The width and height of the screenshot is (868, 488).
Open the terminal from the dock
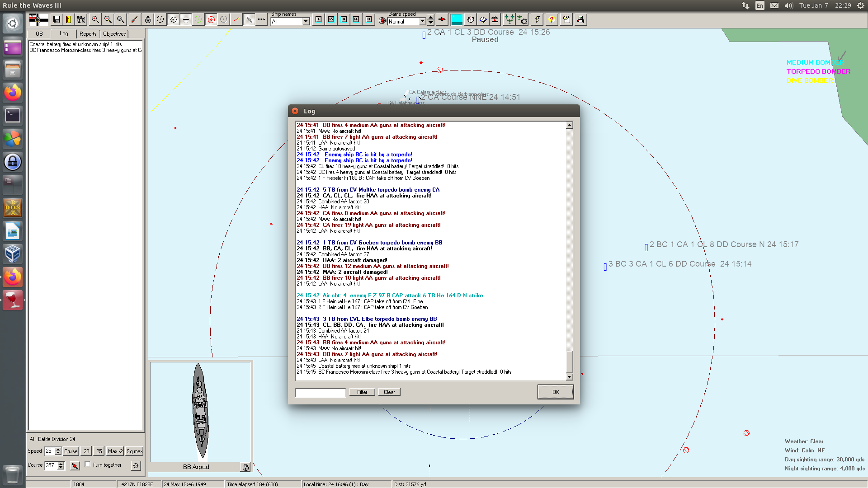(13, 116)
